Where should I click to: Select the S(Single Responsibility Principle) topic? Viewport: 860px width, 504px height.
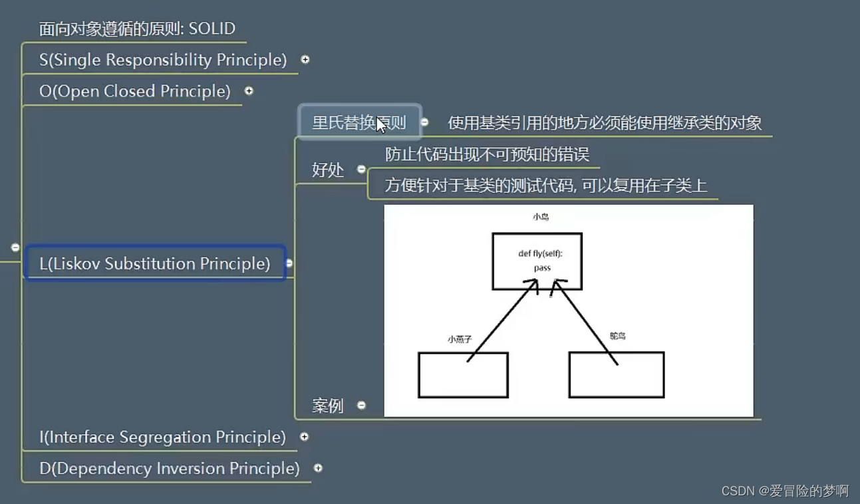point(163,60)
